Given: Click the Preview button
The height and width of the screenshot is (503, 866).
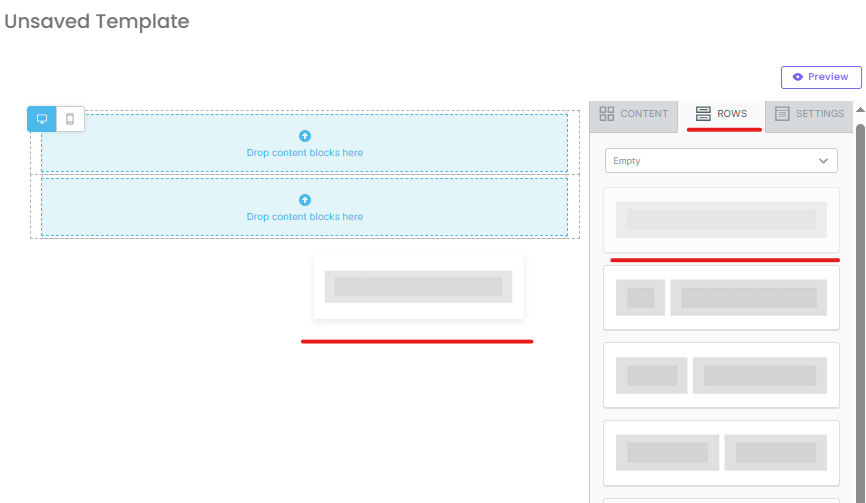Looking at the screenshot, I should (x=821, y=77).
